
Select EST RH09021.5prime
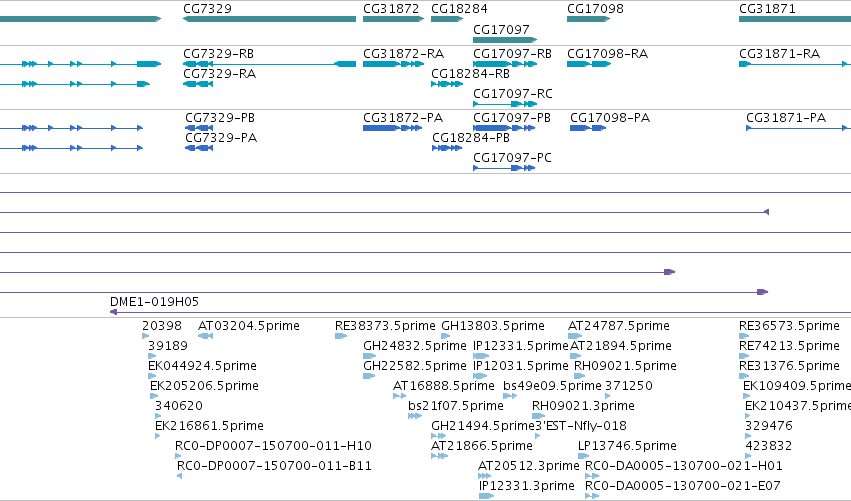coord(580,376)
